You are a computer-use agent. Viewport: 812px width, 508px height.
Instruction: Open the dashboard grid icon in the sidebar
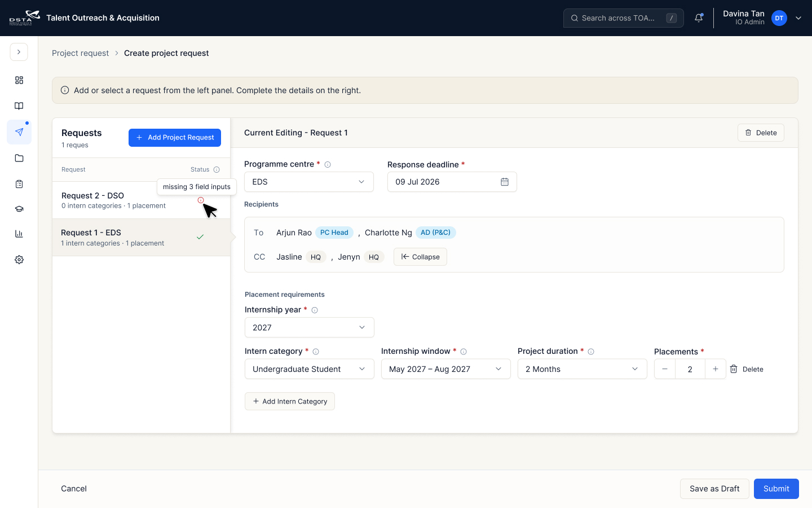(x=19, y=80)
